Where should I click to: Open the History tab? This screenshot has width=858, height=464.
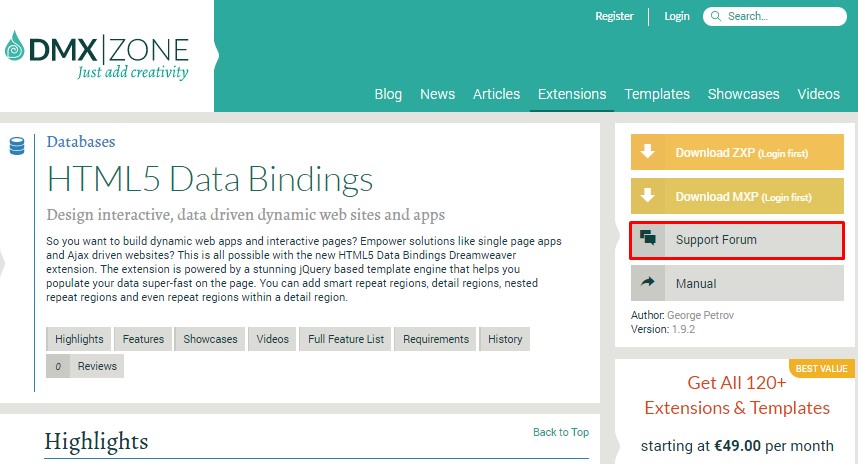[x=505, y=339]
